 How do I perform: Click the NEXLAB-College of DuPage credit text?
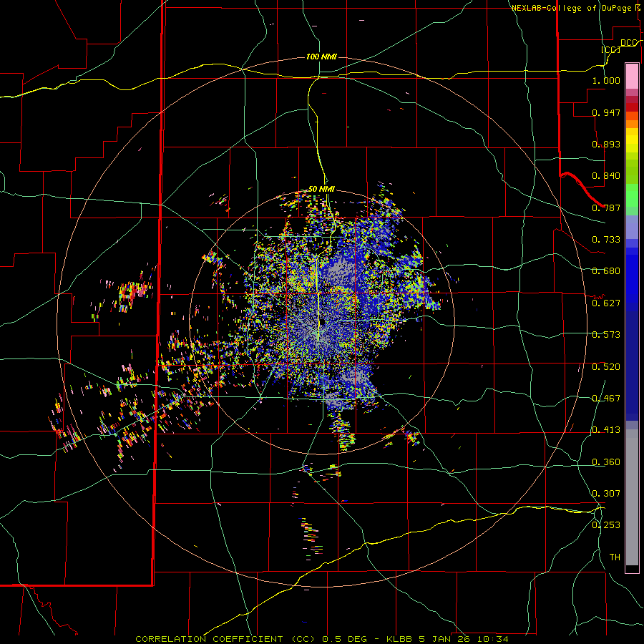tap(577, 8)
